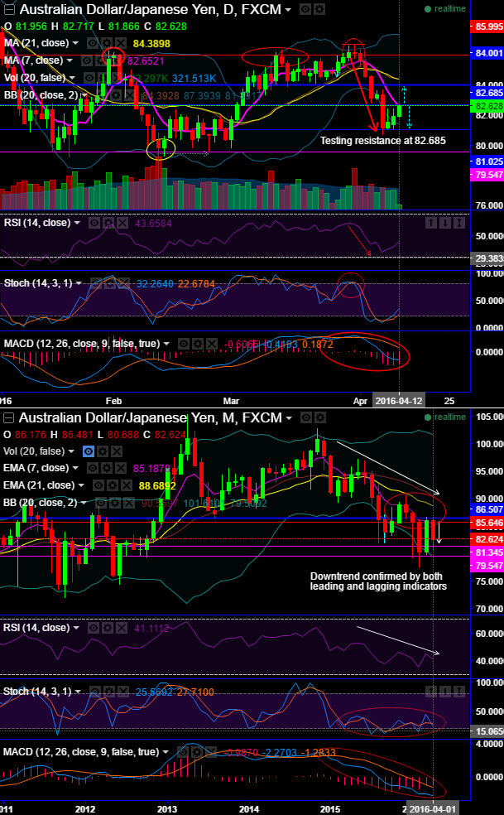Open settings for monthly Vol (20, false)
504x815 pixels.
coord(103,451)
